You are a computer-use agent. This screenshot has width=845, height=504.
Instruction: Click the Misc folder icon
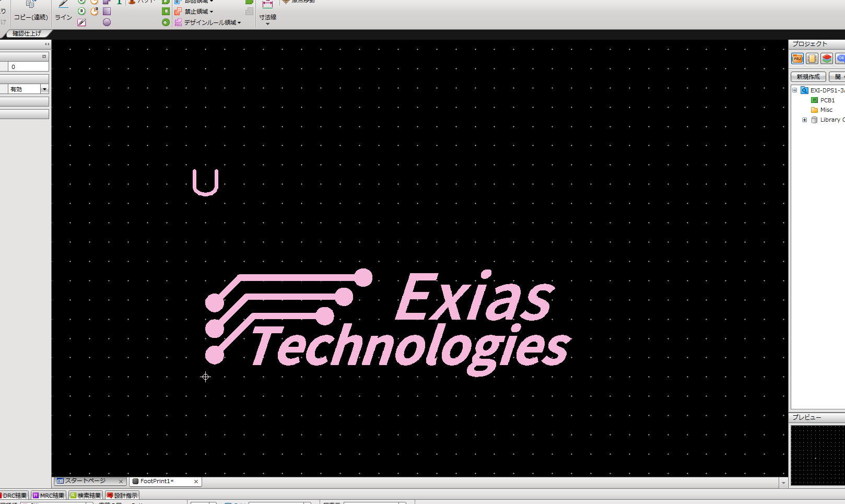pos(814,110)
